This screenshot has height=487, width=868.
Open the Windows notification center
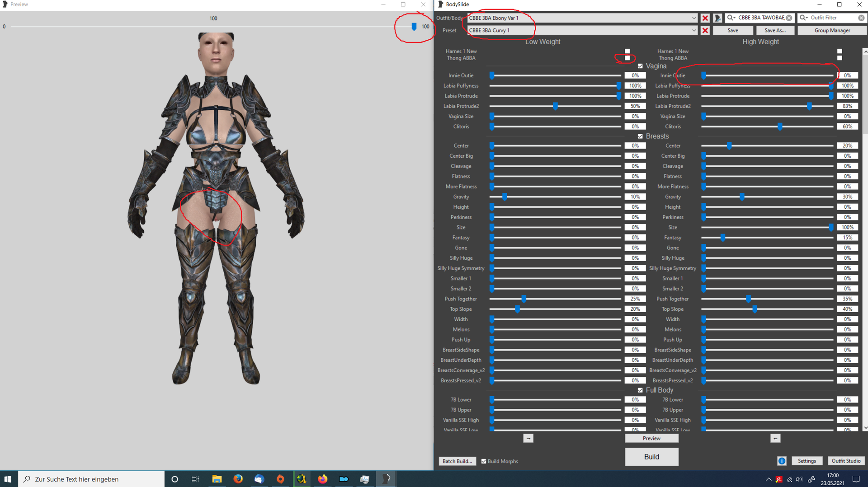click(x=856, y=479)
